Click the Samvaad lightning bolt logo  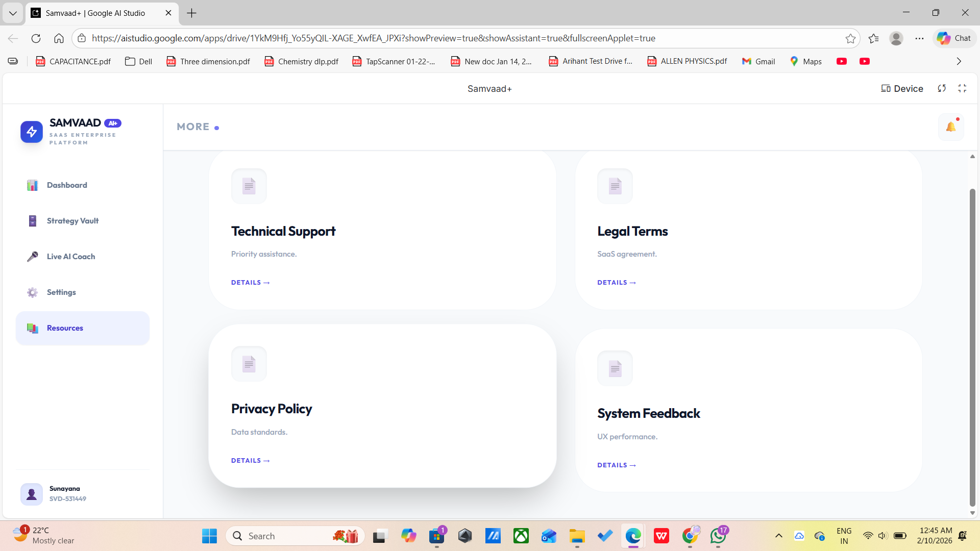pos(32,132)
